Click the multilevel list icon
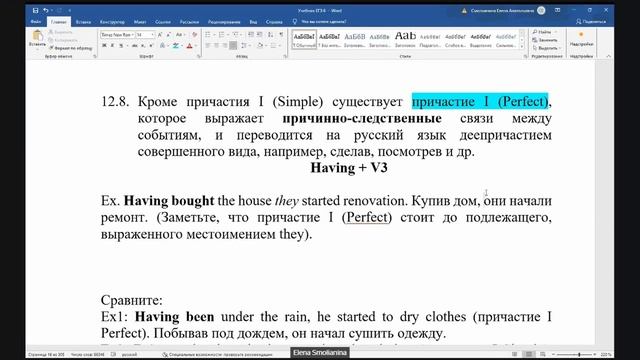This screenshot has height=360, width=640. [x=236, y=35]
